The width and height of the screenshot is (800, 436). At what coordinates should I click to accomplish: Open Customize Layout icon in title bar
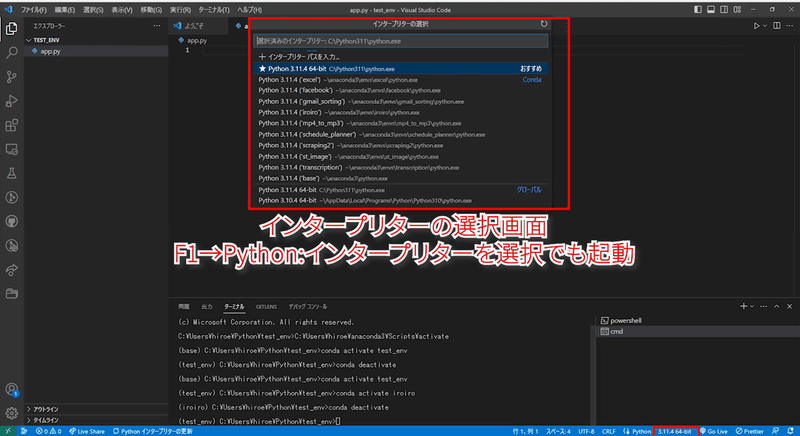pos(737,10)
